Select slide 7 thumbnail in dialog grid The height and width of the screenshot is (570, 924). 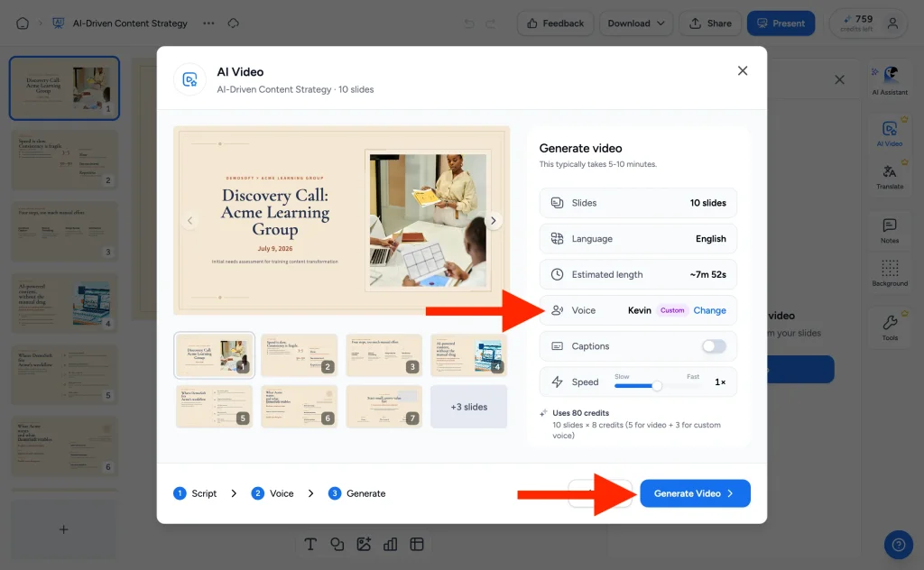coord(384,406)
